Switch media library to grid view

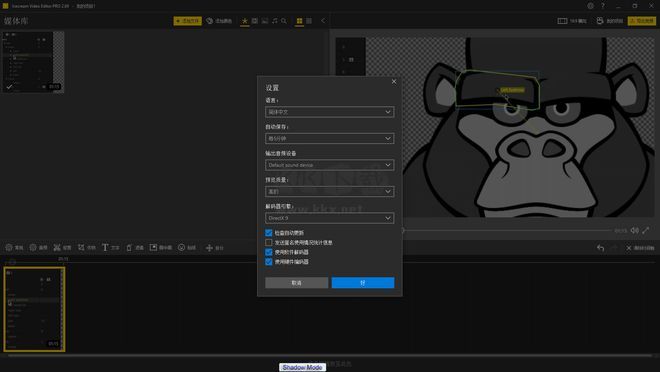coord(299,21)
